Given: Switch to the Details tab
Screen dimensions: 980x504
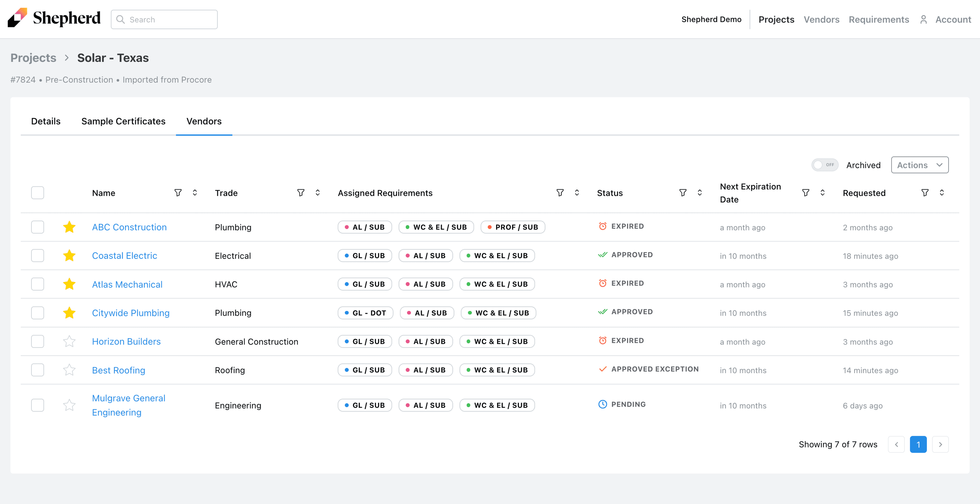Looking at the screenshot, I should [46, 121].
